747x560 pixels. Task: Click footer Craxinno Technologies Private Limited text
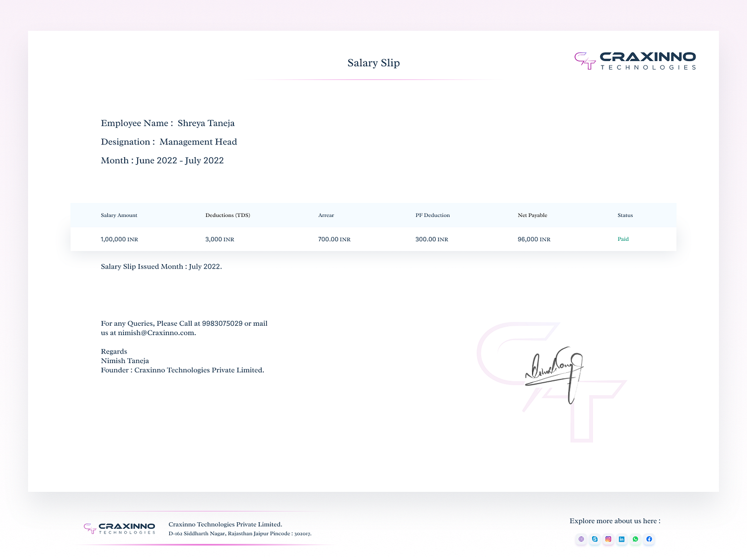point(225,525)
